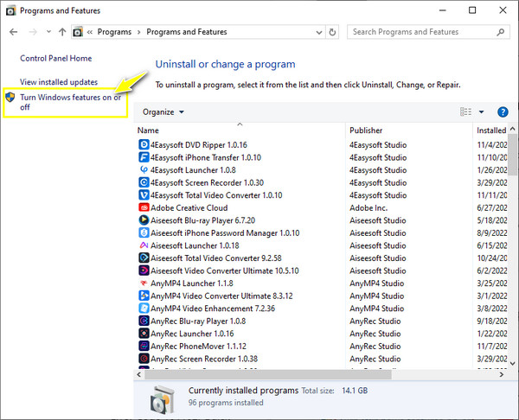Image resolution: width=519 pixels, height=420 pixels.
Task: Open Control Panel Home link
Action: click(x=56, y=59)
